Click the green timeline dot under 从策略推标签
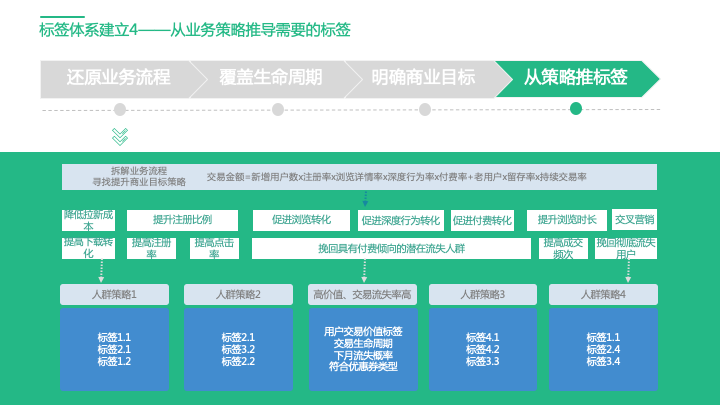 pyautogui.click(x=575, y=109)
